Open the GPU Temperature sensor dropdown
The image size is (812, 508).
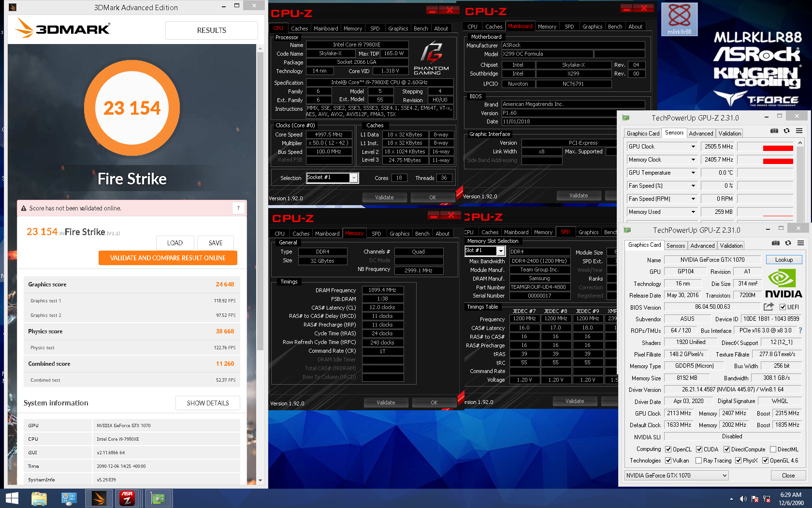[693, 173]
